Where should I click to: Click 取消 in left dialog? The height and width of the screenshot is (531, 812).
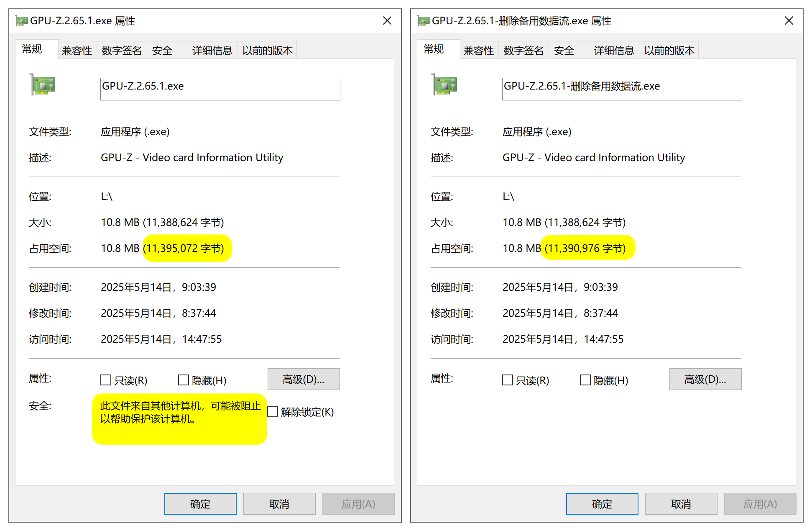(279, 504)
